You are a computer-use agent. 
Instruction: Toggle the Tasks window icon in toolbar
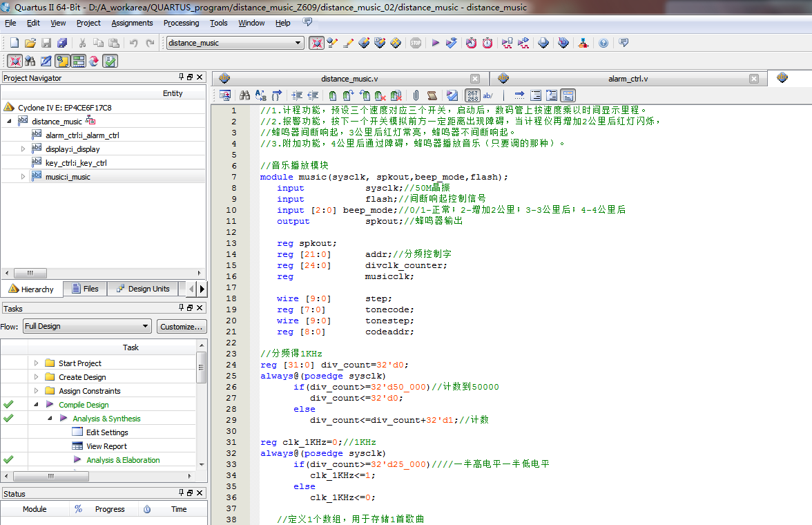coord(110,61)
